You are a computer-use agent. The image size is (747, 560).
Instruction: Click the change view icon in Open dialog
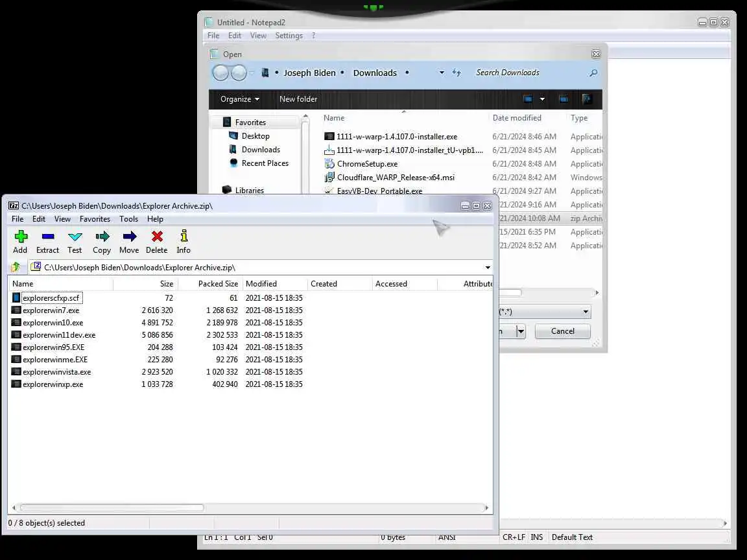pos(528,99)
